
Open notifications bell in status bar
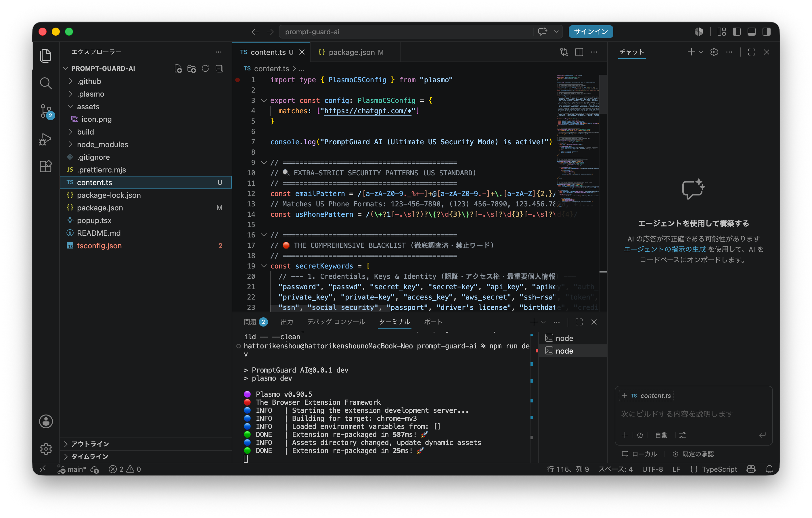coord(769,469)
